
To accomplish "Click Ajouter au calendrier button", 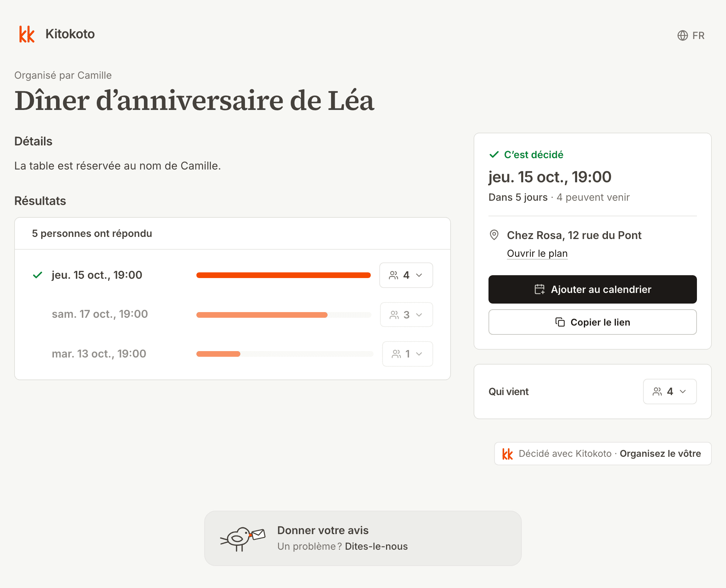I will [x=592, y=289].
